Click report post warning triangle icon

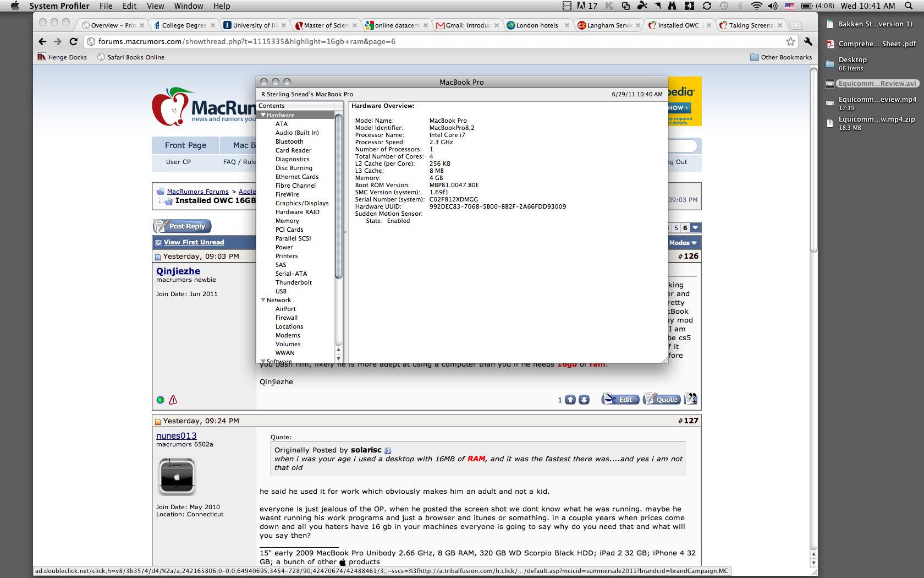(x=173, y=400)
